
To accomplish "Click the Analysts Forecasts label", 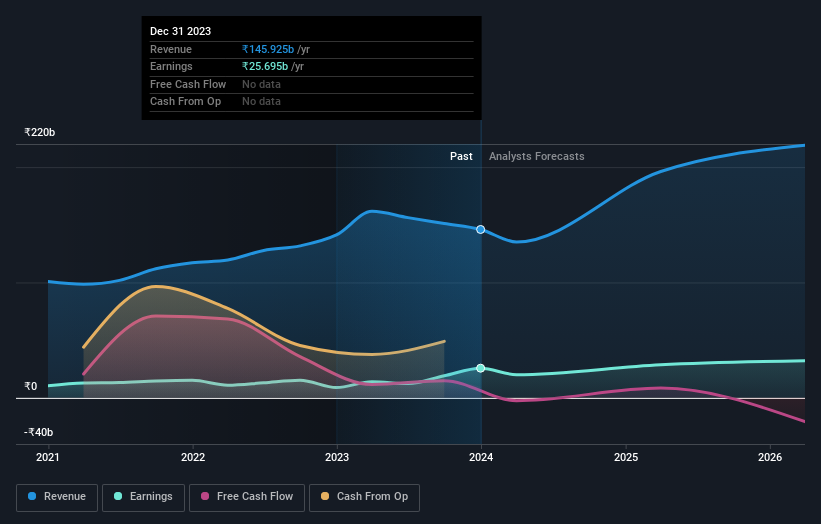I will [x=537, y=156].
